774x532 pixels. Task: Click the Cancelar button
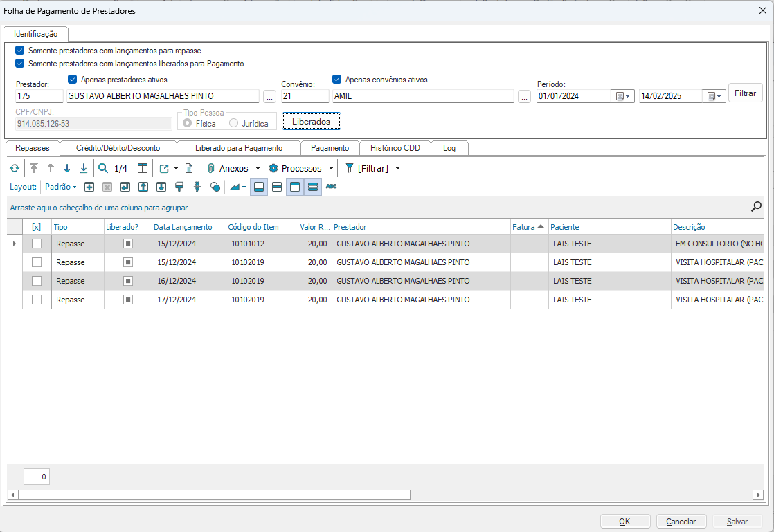pos(681,521)
